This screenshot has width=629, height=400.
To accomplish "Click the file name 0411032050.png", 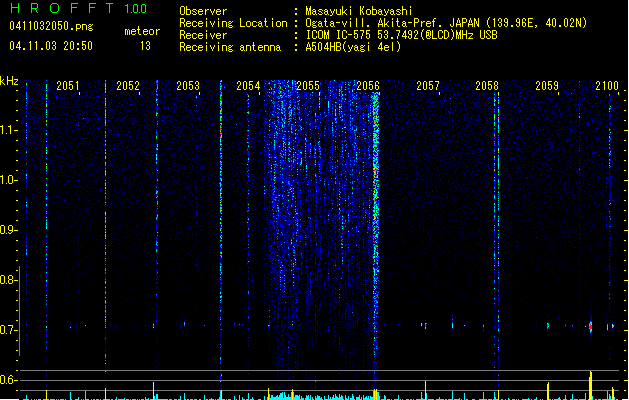I will pos(51,26).
